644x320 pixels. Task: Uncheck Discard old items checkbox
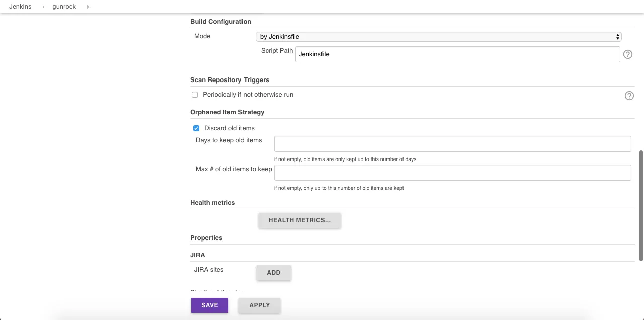click(x=196, y=128)
